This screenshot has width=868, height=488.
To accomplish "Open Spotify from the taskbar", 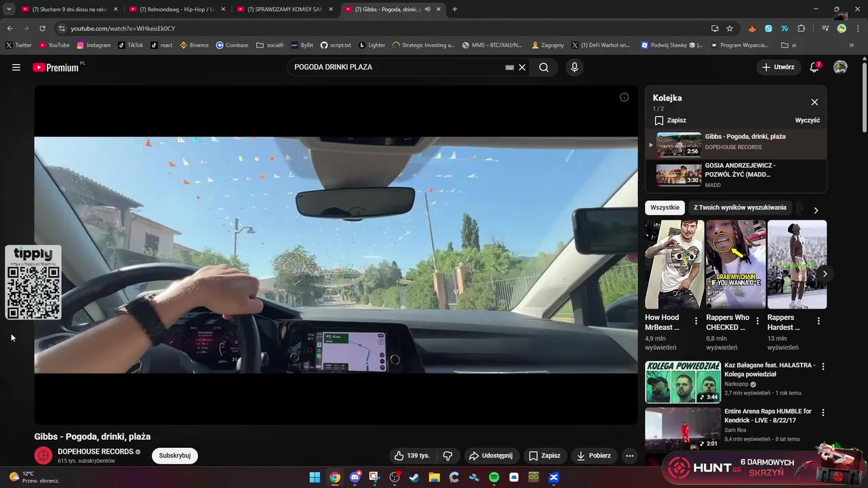I will click(x=494, y=477).
